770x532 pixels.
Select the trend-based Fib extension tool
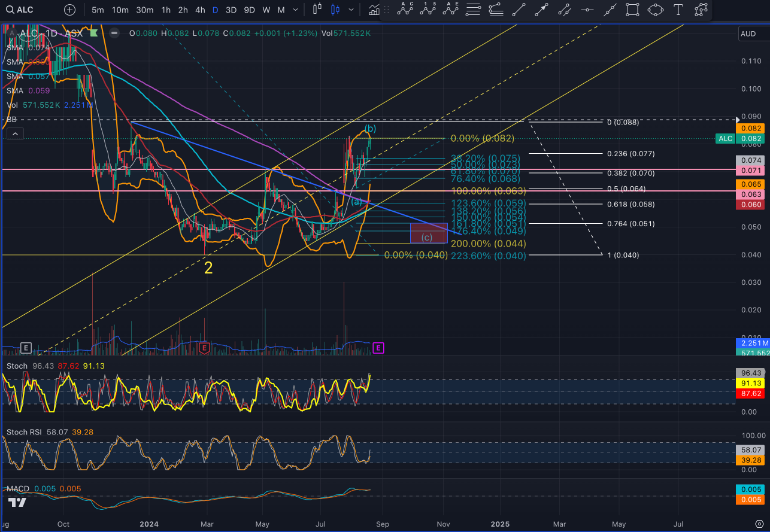click(496, 10)
